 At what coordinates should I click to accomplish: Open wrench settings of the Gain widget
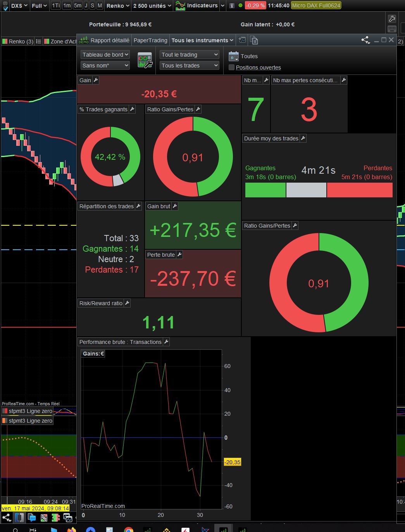[x=96, y=80]
